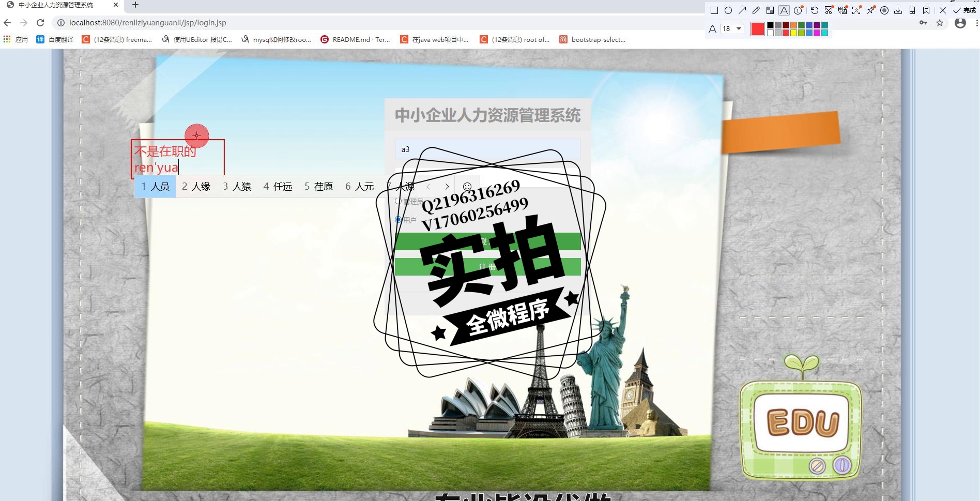
Task: Click the scissors screenshot-cut icon
Action: [x=829, y=10]
